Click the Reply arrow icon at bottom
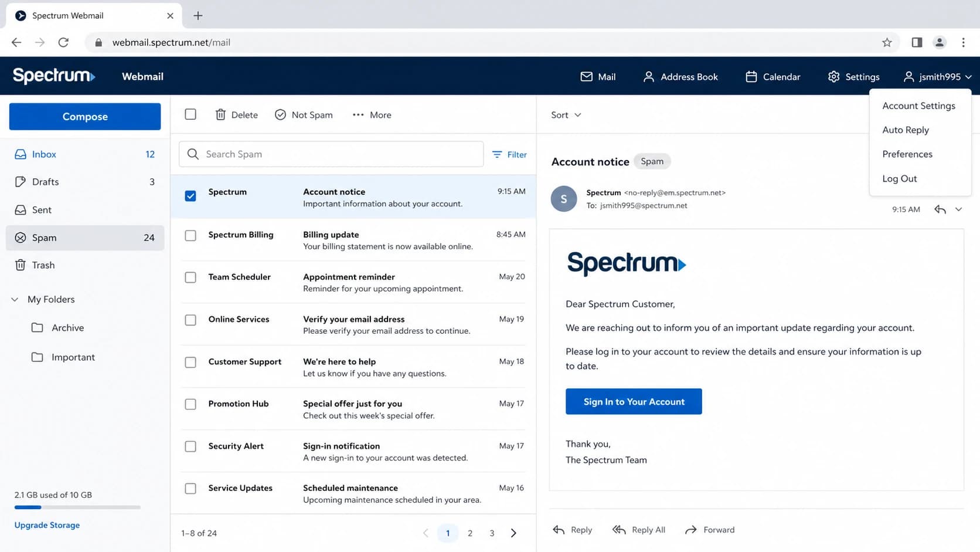The image size is (980, 552). [559, 530]
